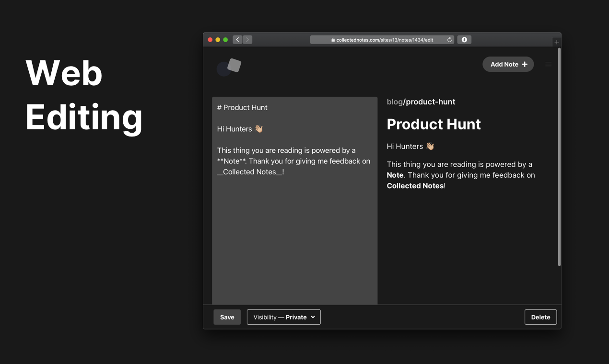Open a new tab with plus icon
Viewport: 609px width, 364px height.
tap(557, 42)
